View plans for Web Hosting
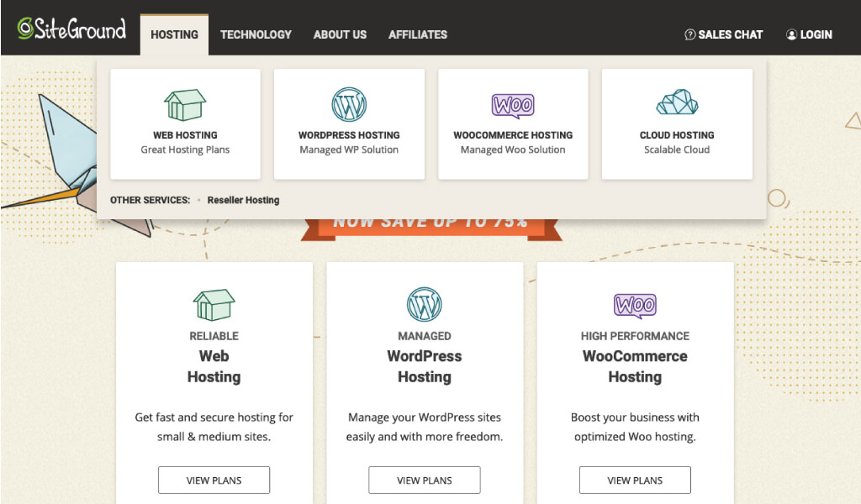This screenshot has width=861, height=504. click(214, 480)
